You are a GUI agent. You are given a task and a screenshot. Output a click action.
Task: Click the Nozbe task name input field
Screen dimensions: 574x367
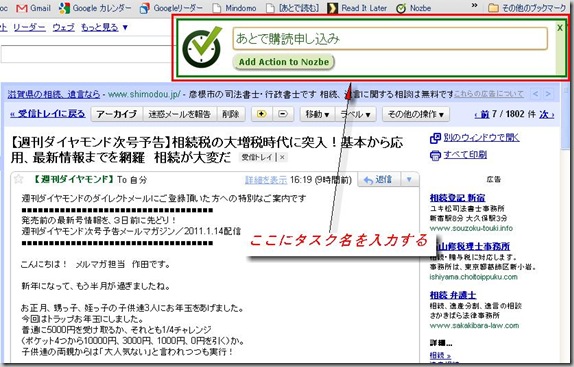pos(390,38)
